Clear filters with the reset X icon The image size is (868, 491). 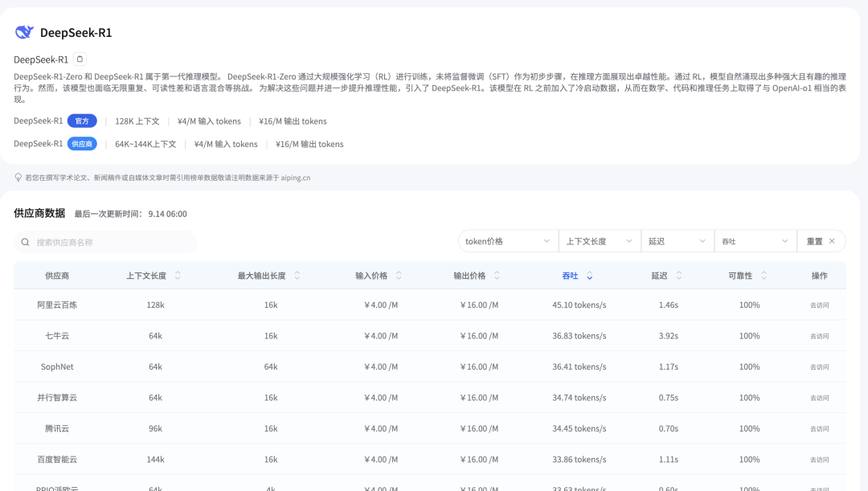point(832,241)
